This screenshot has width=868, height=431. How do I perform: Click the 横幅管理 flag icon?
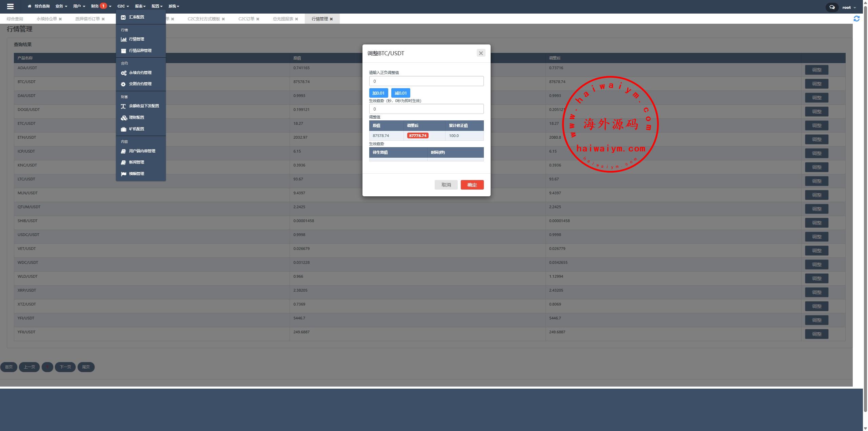123,174
